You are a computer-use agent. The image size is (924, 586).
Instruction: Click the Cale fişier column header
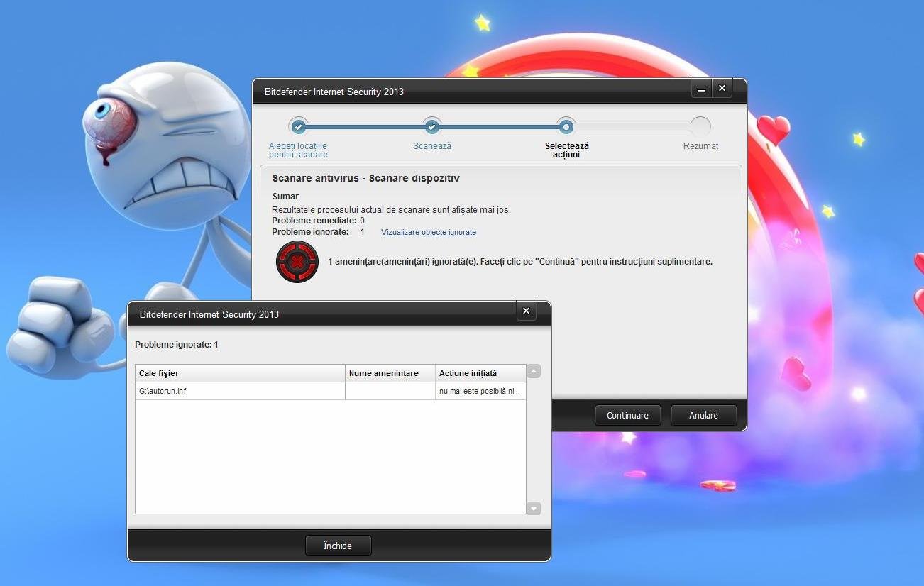point(240,373)
